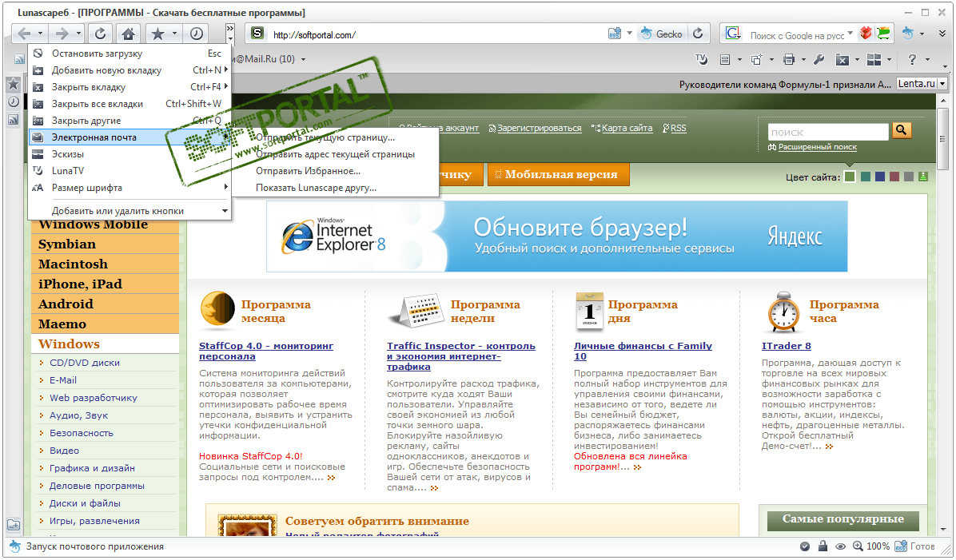Click the tile windows layout icon

[874, 59]
